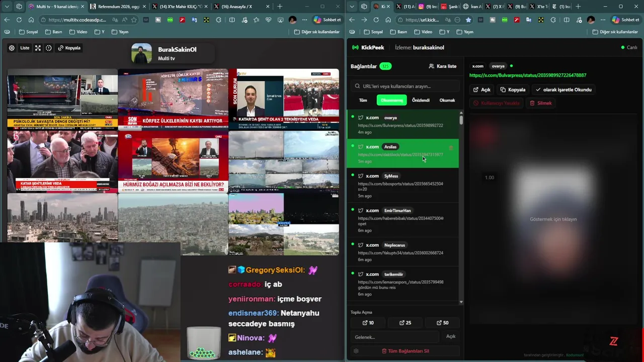
Task: Select the Önizlendi filter tab
Action: [x=421, y=100]
